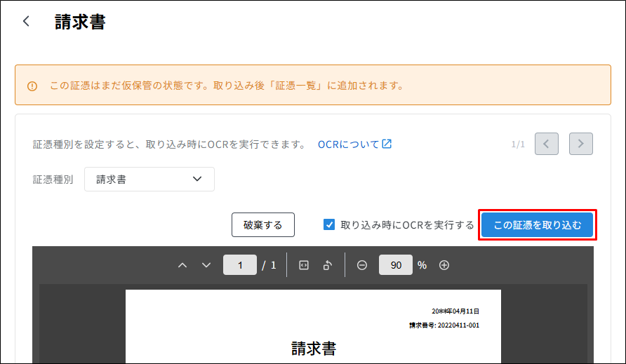Toggle the 取り込み時にOCRを実行する checkbox
The height and width of the screenshot is (364, 626).
[329, 224]
